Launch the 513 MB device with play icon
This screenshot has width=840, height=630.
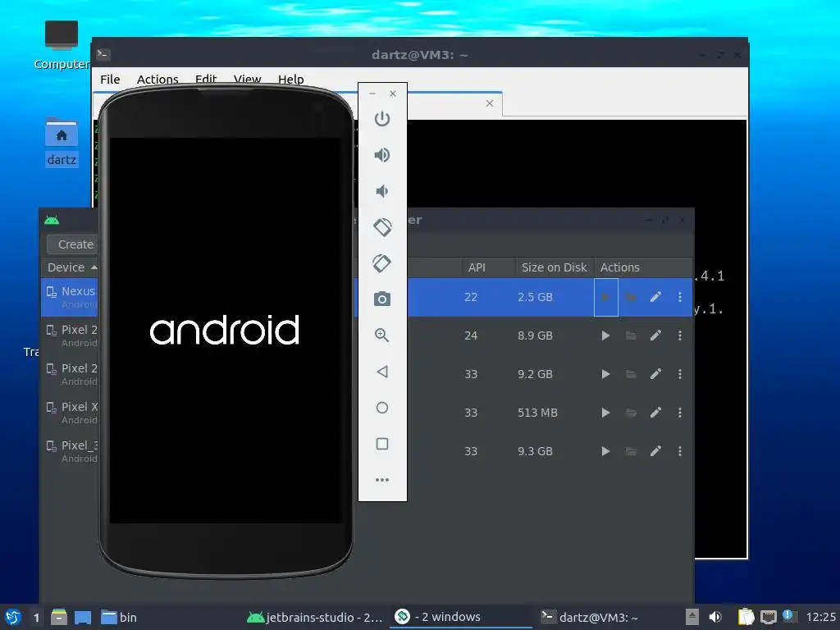pos(606,413)
